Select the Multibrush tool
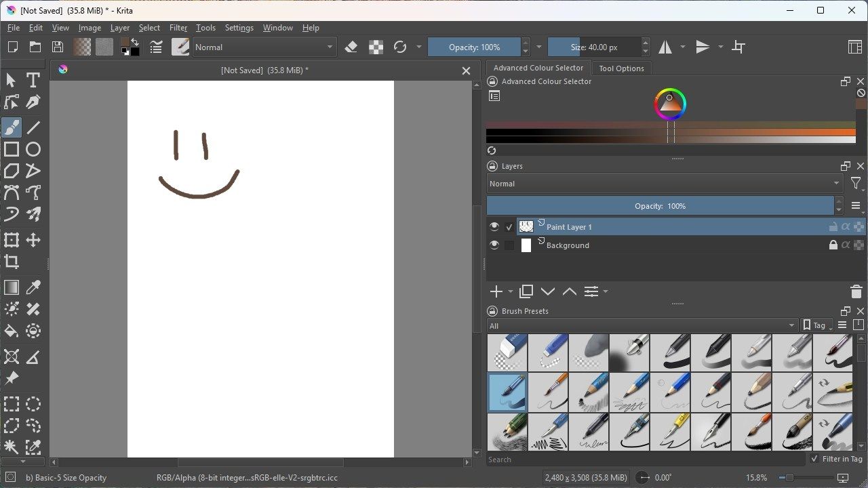The width and height of the screenshot is (868, 488). point(33,214)
